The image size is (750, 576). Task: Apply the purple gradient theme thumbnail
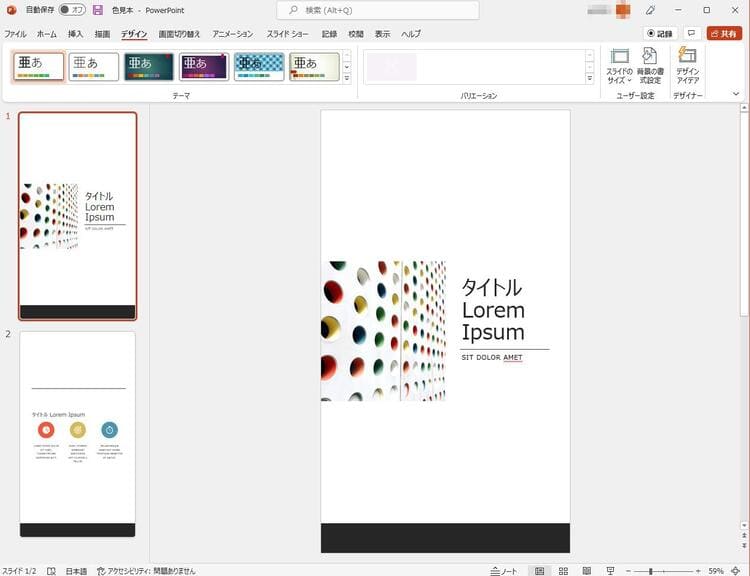tap(204, 66)
